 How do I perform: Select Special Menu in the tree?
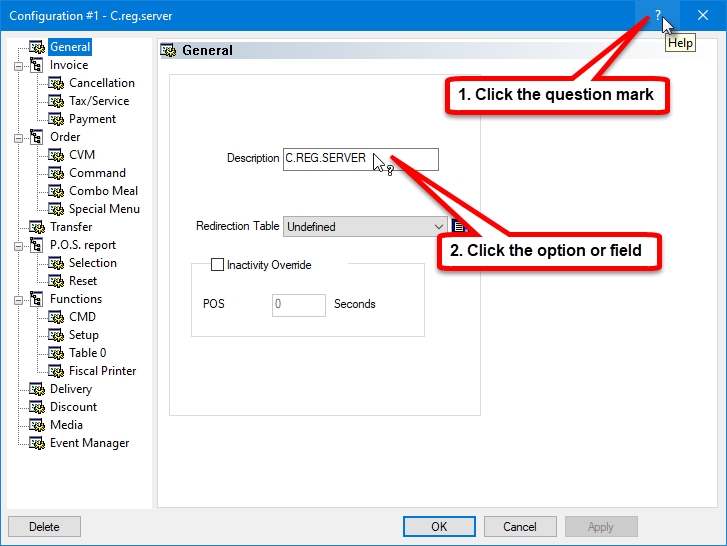pos(104,209)
